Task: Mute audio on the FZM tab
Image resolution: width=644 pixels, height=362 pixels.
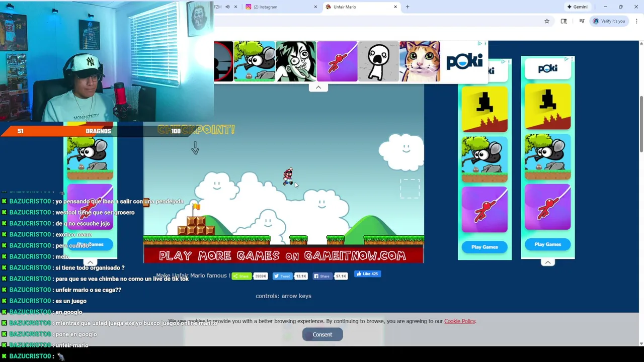Action: [227, 7]
